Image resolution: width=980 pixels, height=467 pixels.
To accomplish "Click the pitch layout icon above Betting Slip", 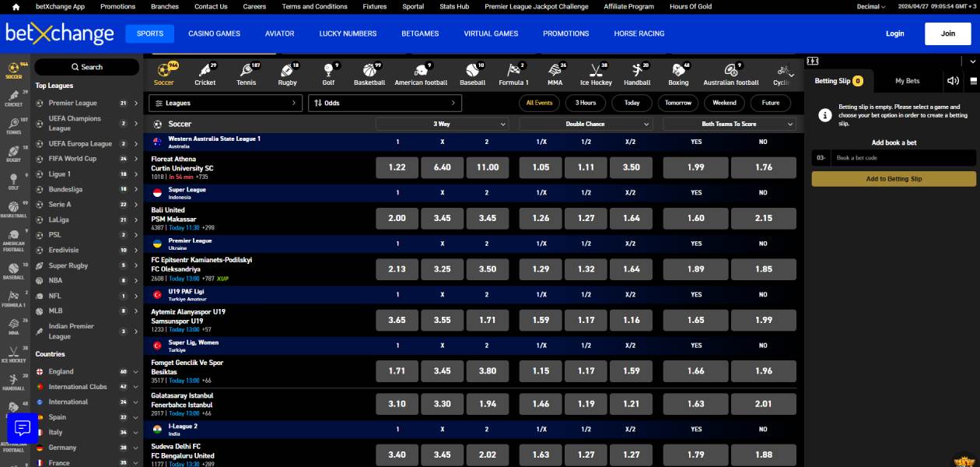I will [x=813, y=61].
